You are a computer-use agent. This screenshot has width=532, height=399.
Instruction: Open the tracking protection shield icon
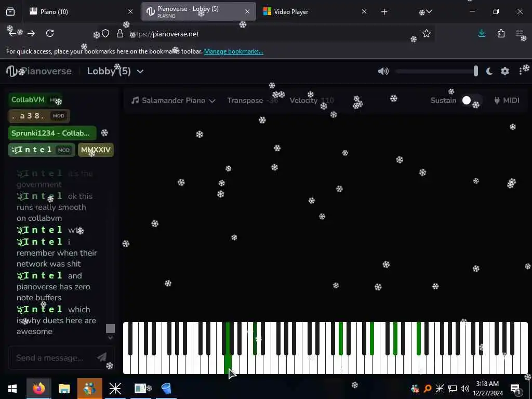click(x=105, y=33)
